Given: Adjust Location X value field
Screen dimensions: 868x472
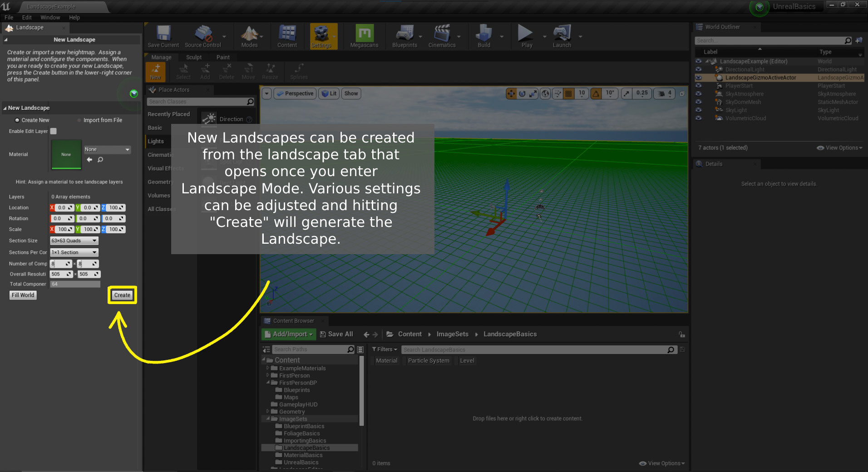Looking at the screenshot, I should click(x=65, y=208).
